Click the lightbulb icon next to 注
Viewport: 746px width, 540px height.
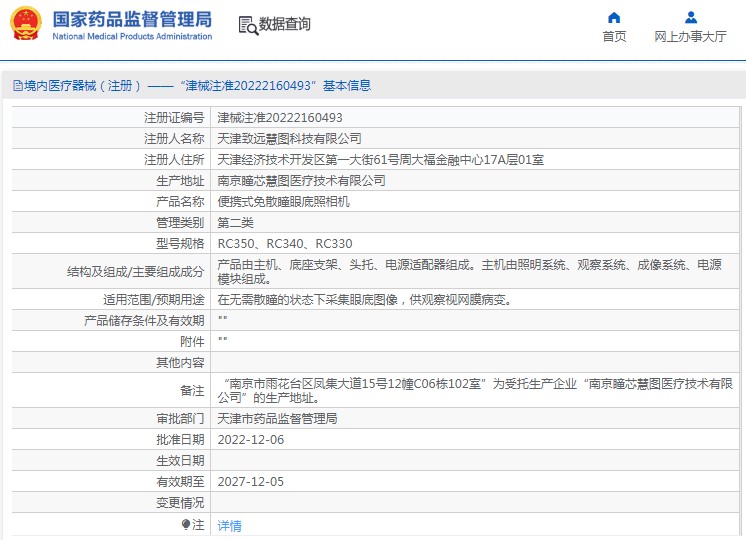[x=186, y=524]
